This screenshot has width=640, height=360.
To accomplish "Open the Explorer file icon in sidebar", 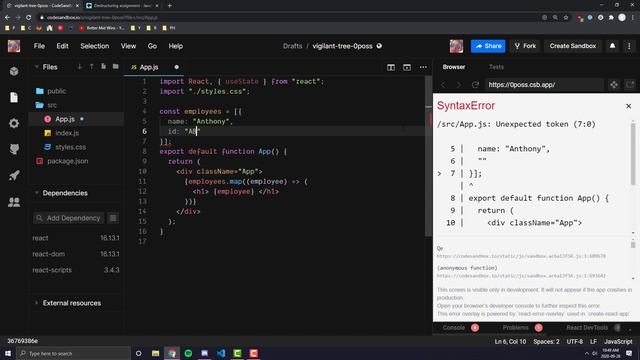I will click(x=14, y=97).
